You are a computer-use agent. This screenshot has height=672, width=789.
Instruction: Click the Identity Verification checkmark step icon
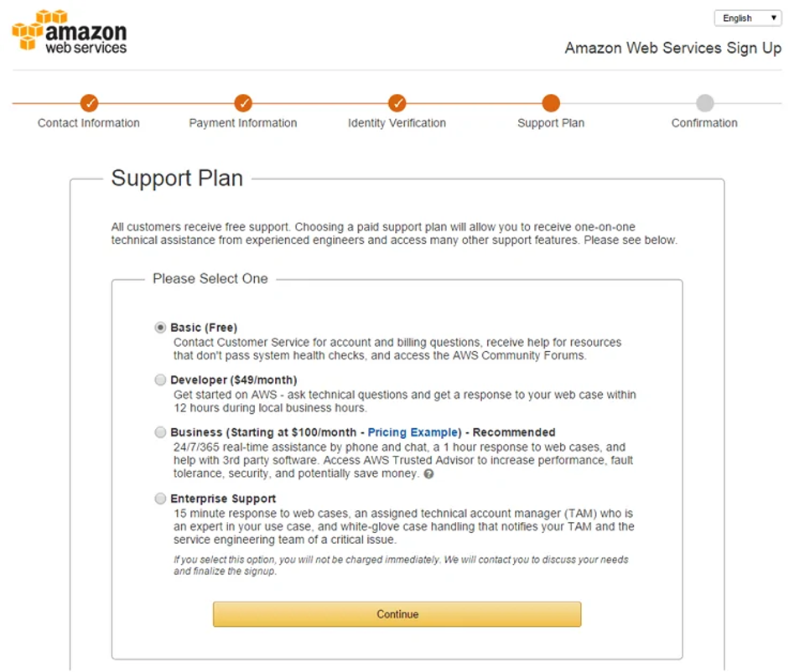coord(397,103)
